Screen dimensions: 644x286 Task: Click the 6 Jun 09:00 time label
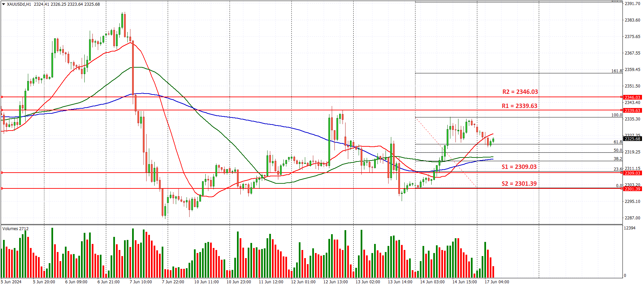click(x=76, y=282)
